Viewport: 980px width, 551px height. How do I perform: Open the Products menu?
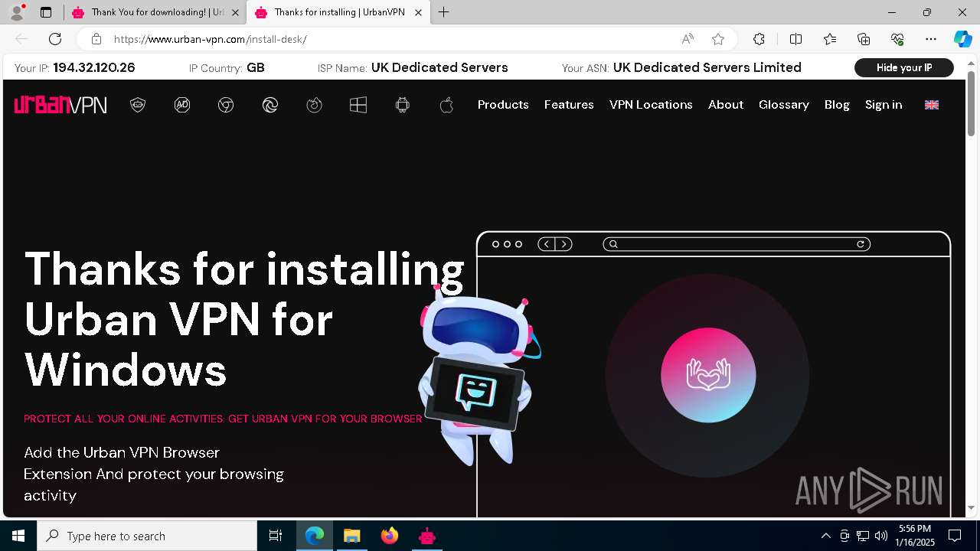(x=503, y=105)
